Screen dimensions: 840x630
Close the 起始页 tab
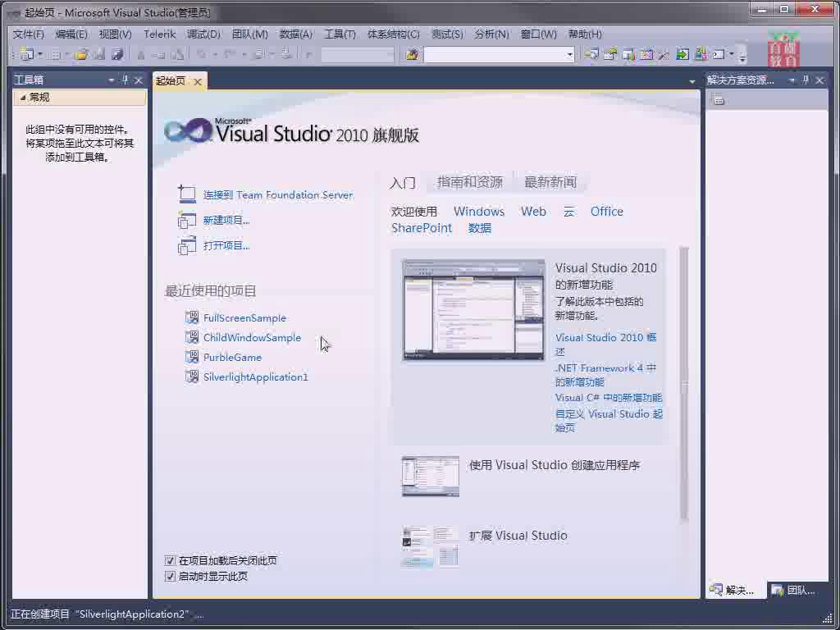pyautogui.click(x=198, y=81)
